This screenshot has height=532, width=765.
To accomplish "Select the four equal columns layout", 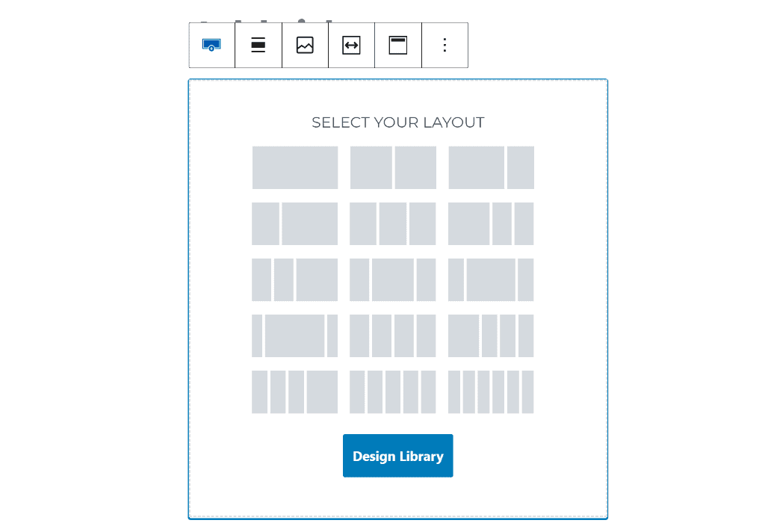I will tap(393, 335).
